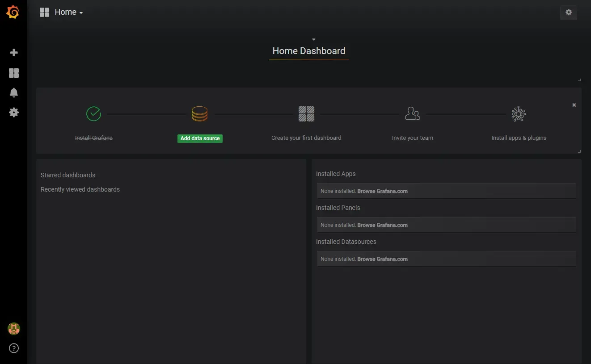591x364 pixels.
Task: Click the Create your first dashboard icon
Action: tap(306, 113)
